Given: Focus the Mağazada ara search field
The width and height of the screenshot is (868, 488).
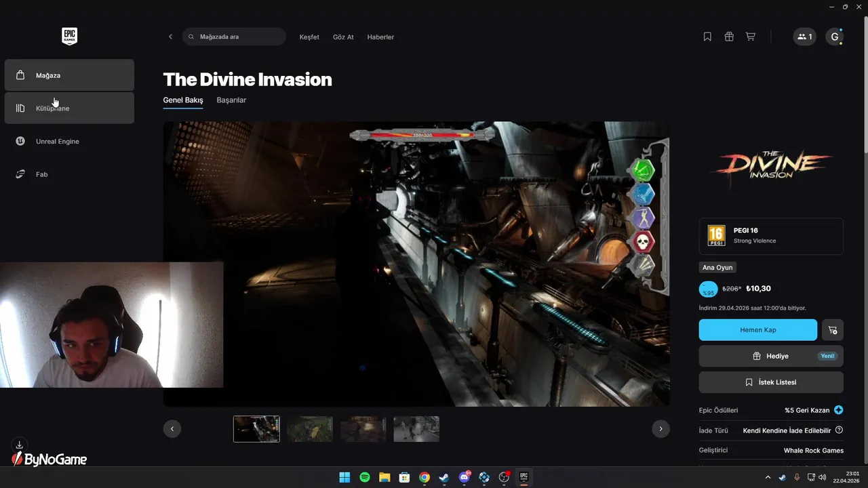Looking at the screenshot, I should point(234,37).
